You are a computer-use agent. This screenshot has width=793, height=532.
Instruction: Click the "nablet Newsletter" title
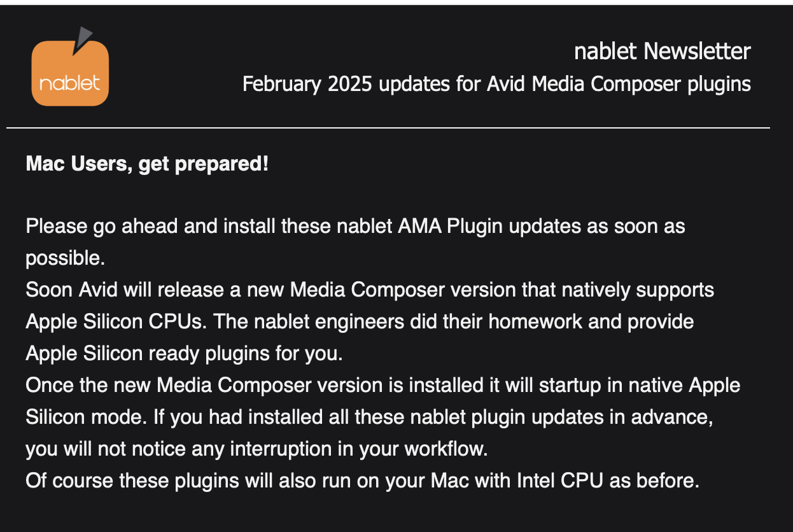pos(662,52)
